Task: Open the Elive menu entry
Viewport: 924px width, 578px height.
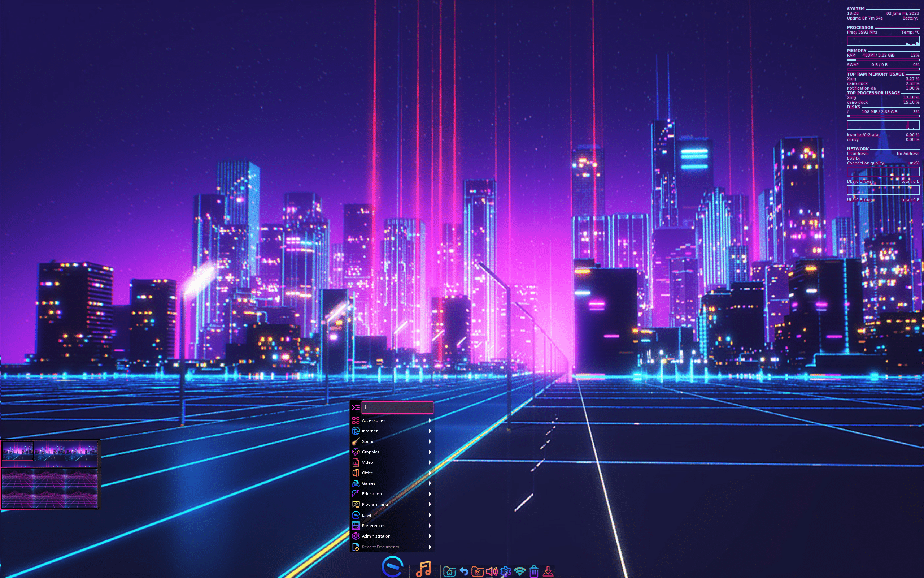Action: click(392, 515)
